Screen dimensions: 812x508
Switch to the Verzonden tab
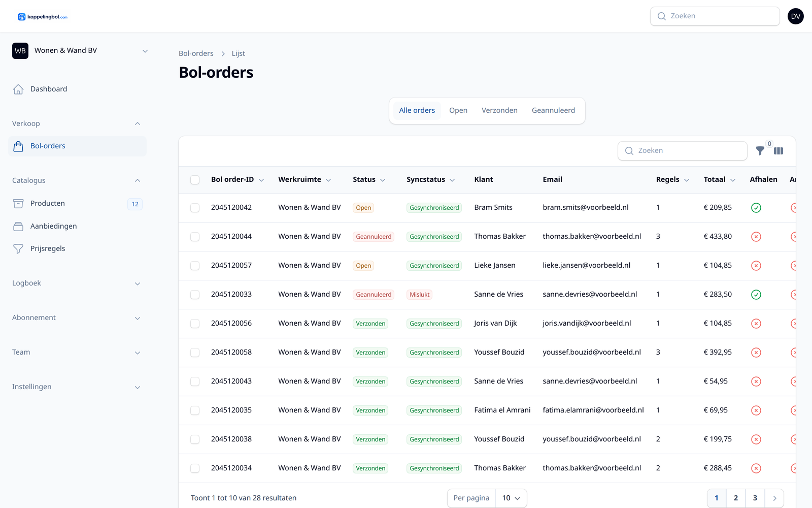tap(499, 111)
